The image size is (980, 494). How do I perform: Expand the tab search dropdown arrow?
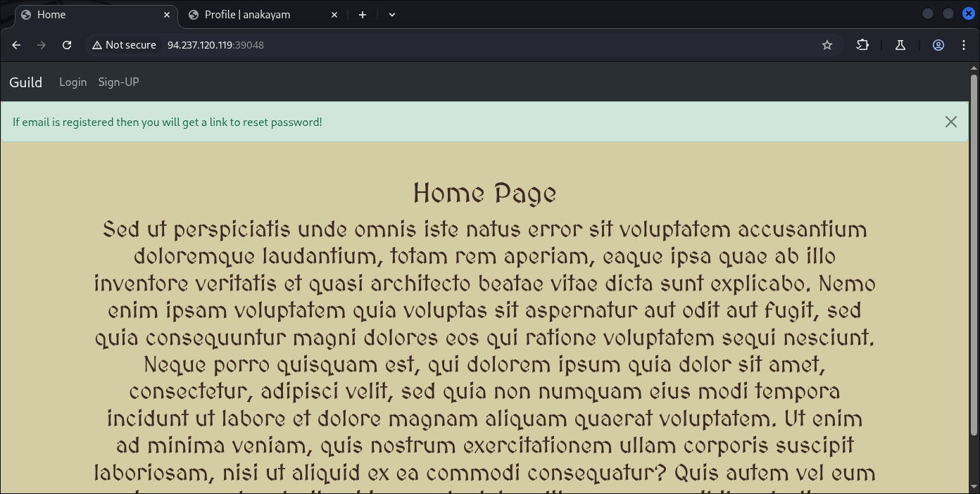coord(392,15)
